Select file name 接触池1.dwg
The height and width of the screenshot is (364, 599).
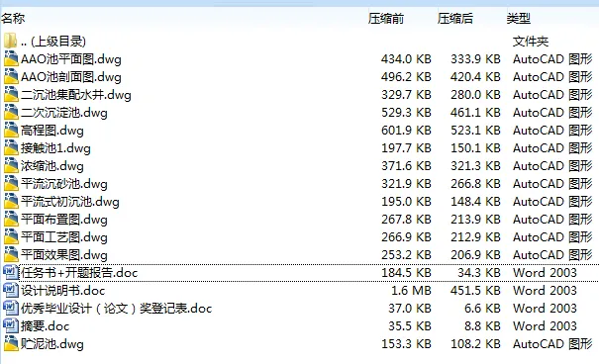coord(55,148)
